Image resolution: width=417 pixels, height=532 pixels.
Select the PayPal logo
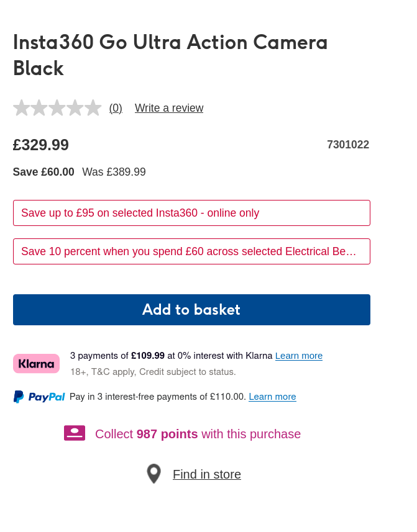39,396
